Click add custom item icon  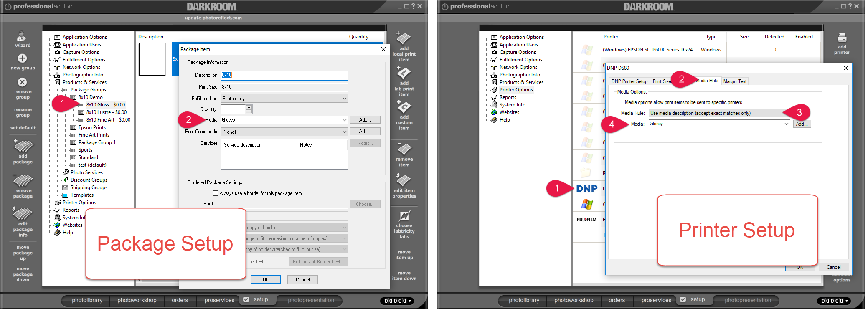click(404, 107)
